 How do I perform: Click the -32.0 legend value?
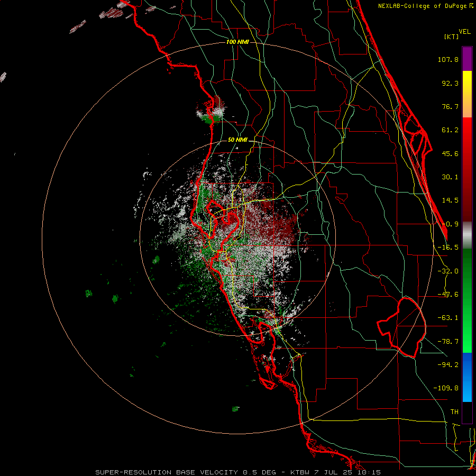click(x=448, y=271)
